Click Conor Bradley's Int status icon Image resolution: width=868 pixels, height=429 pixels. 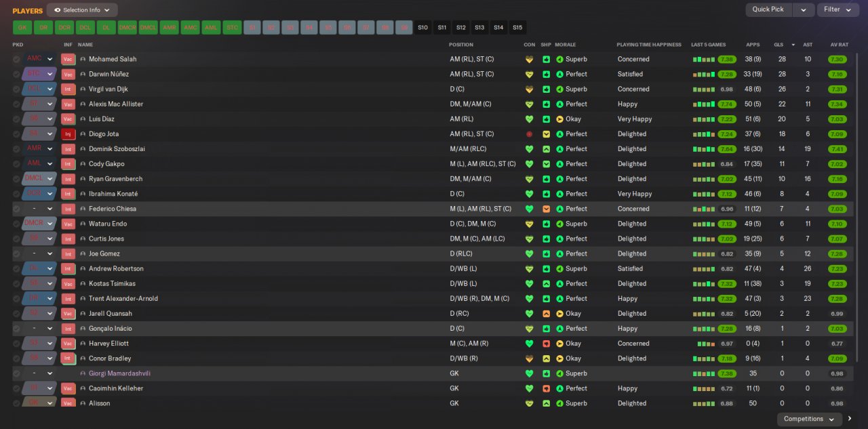[68, 359]
